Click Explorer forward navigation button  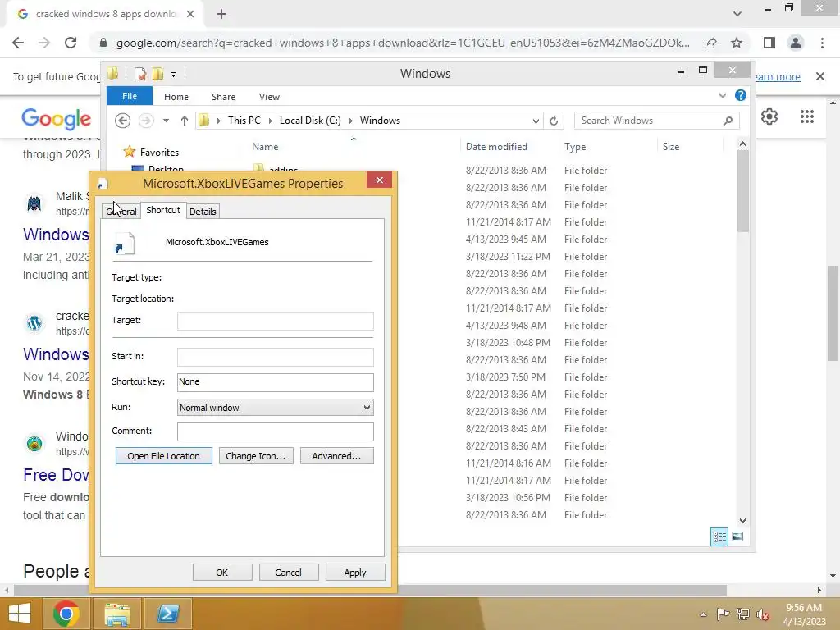[146, 121]
